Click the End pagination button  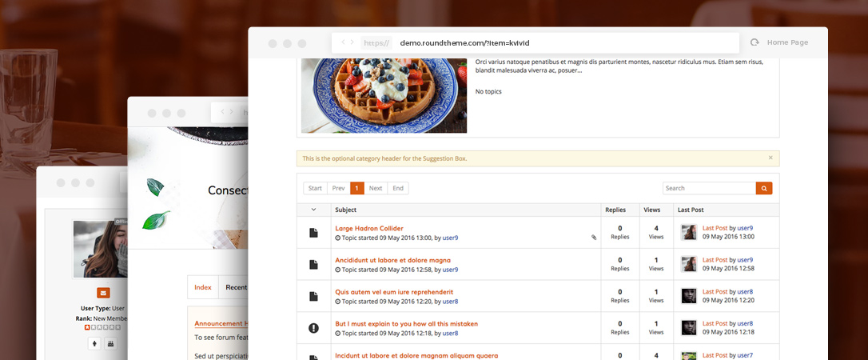point(397,188)
